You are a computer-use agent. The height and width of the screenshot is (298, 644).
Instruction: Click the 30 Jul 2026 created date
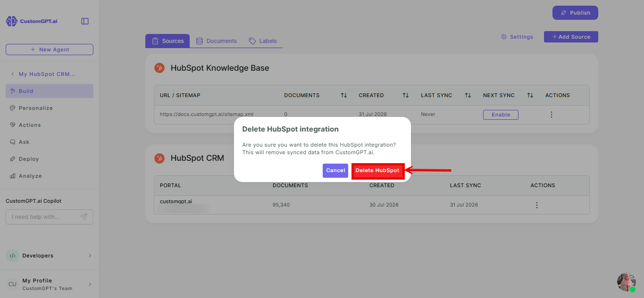384,205
